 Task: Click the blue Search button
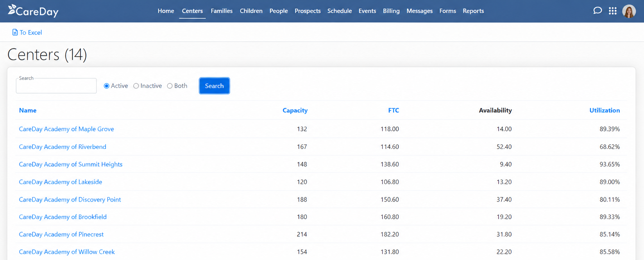(x=215, y=86)
